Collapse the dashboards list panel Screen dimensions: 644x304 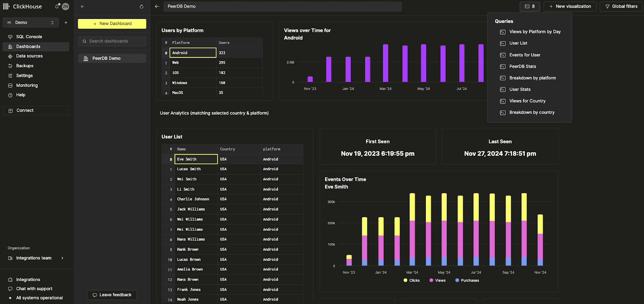(83, 6)
